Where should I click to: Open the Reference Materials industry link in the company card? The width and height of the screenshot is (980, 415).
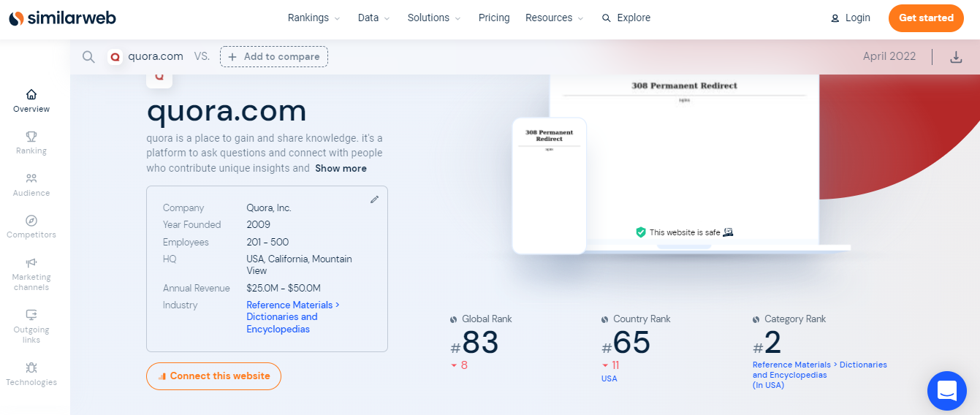pyautogui.click(x=293, y=317)
